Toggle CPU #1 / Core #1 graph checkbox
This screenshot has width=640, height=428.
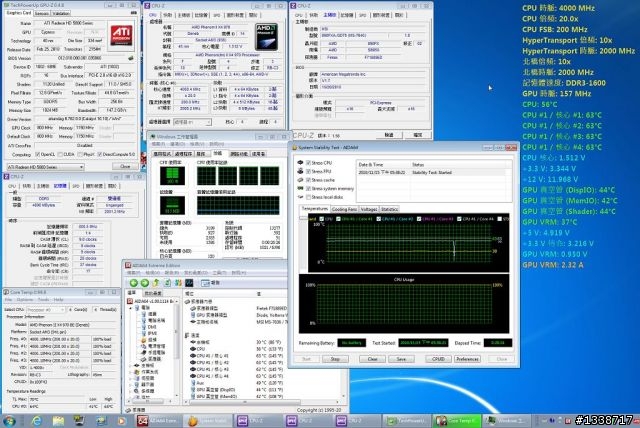(x=338, y=219)
